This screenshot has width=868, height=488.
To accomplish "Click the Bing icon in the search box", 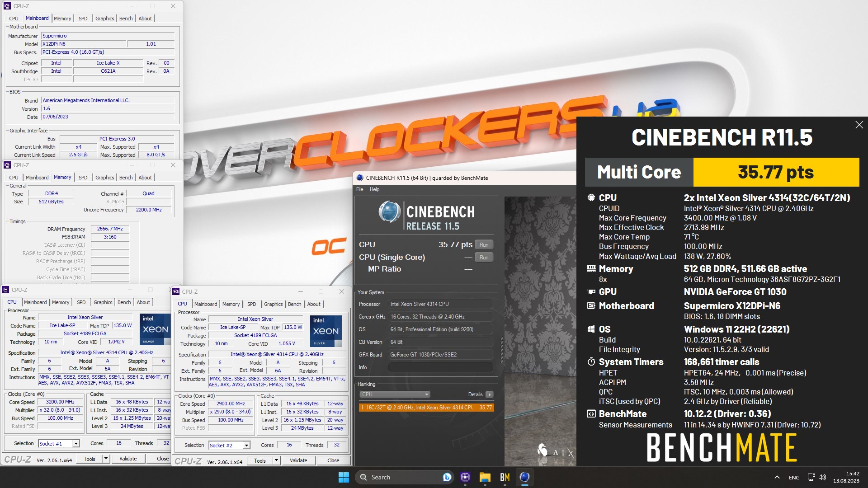I will (x=447, y=477).
